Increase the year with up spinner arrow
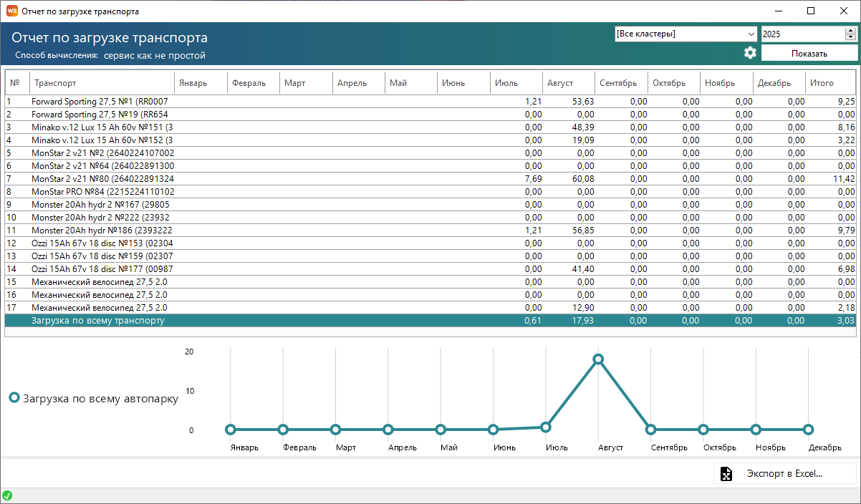The image size is (861, 504). tap(850, 30)
